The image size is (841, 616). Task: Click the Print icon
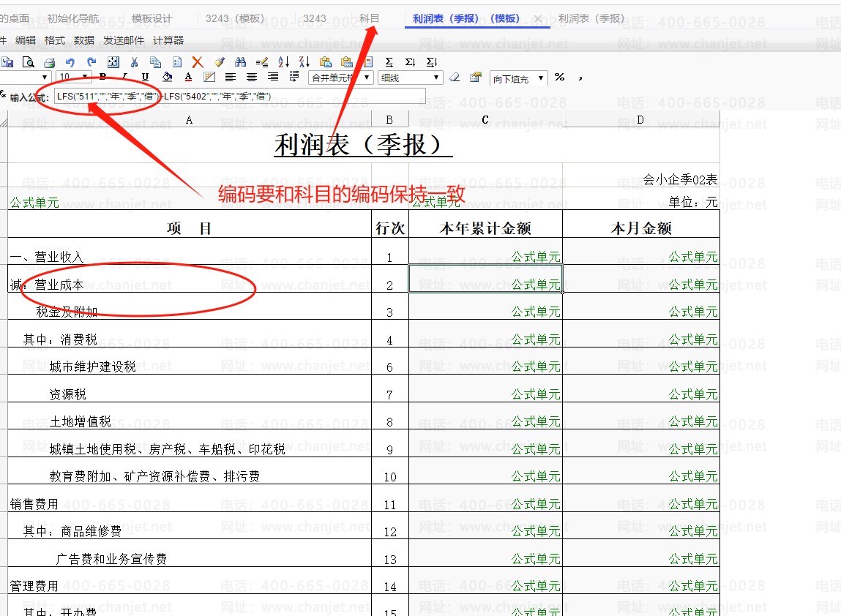click(49, 62)
